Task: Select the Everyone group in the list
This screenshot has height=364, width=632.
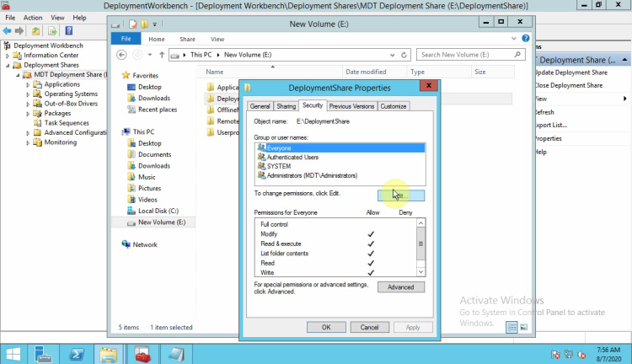Action: pyautogui.click(x=278, y=147)
